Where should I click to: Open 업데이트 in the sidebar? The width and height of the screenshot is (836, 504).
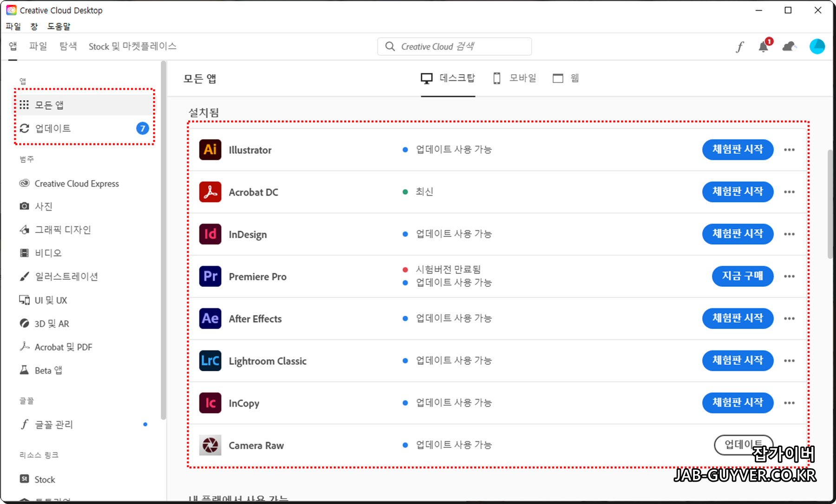tap(84, 128)
